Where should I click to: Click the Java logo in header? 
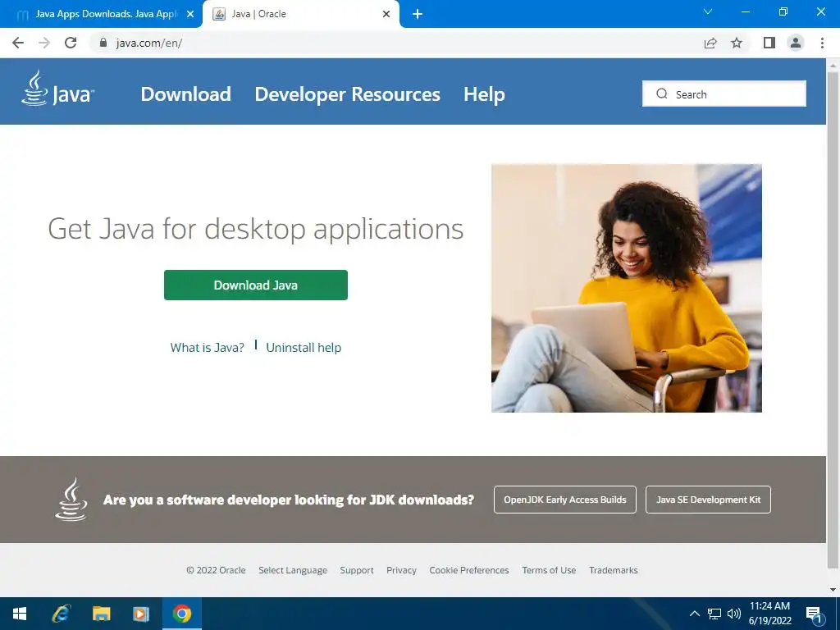coord(58,89)
